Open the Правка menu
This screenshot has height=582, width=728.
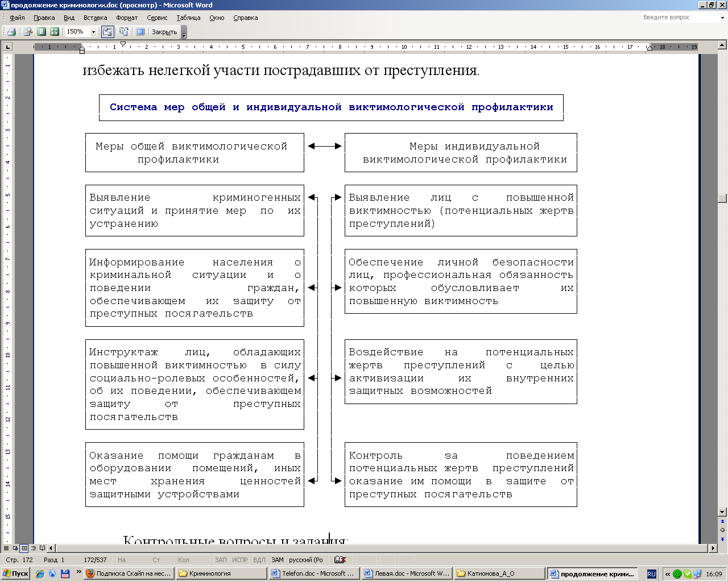coord(44,18)
